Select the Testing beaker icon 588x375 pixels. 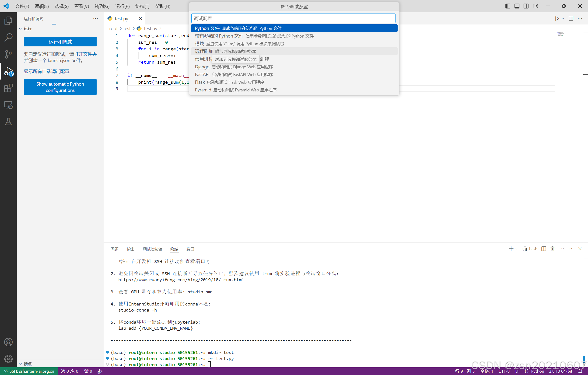[8, 122]
